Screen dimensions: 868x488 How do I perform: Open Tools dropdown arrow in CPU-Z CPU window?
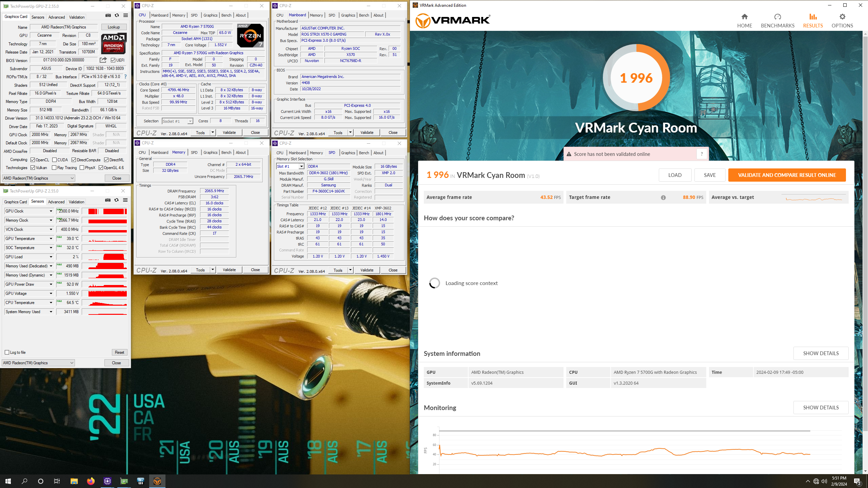click(x=213, y=133)
